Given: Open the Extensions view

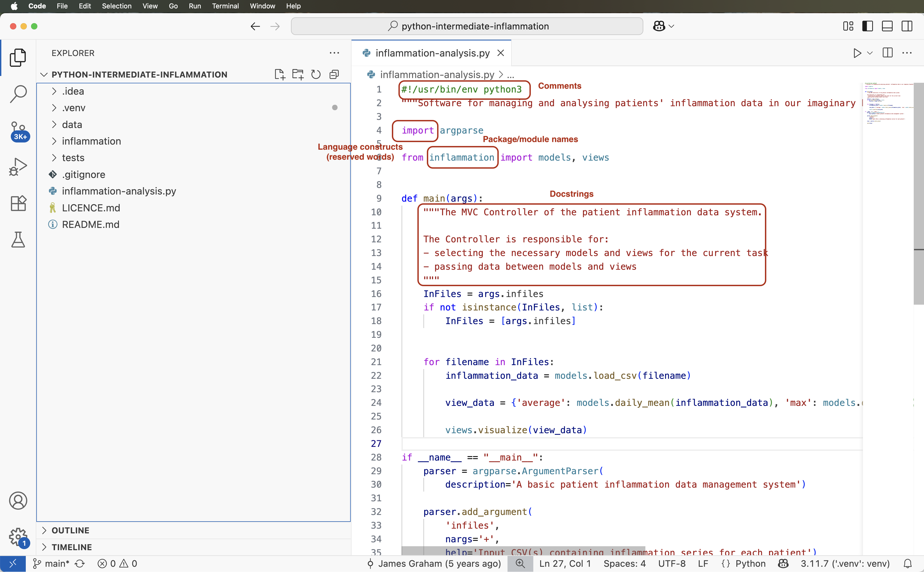Looking at the screenshot, I should (x=18, y=203).
